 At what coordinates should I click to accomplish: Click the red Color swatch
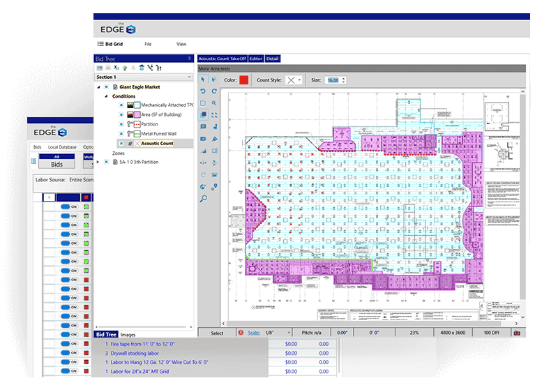[243, 80]
